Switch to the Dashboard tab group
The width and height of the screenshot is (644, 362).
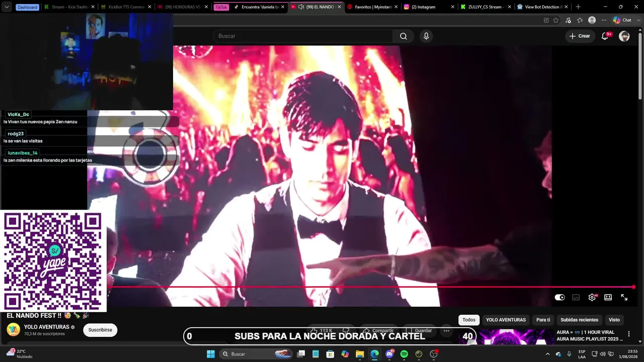(x=27, y=7)
